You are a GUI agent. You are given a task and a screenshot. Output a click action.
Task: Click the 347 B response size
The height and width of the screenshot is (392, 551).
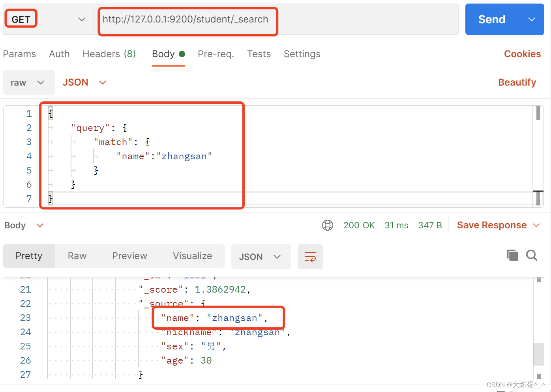[430, 225]
